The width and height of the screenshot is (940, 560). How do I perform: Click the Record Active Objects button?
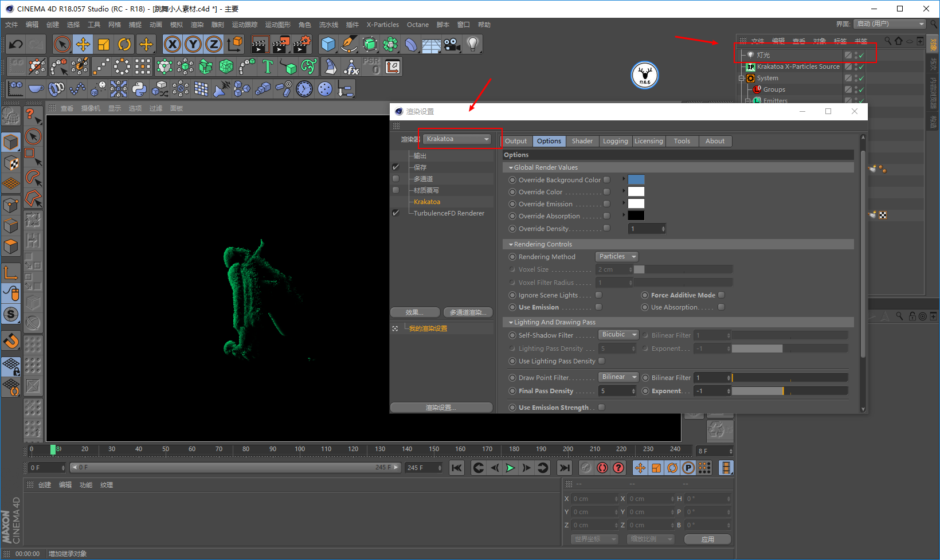(586, 468)
